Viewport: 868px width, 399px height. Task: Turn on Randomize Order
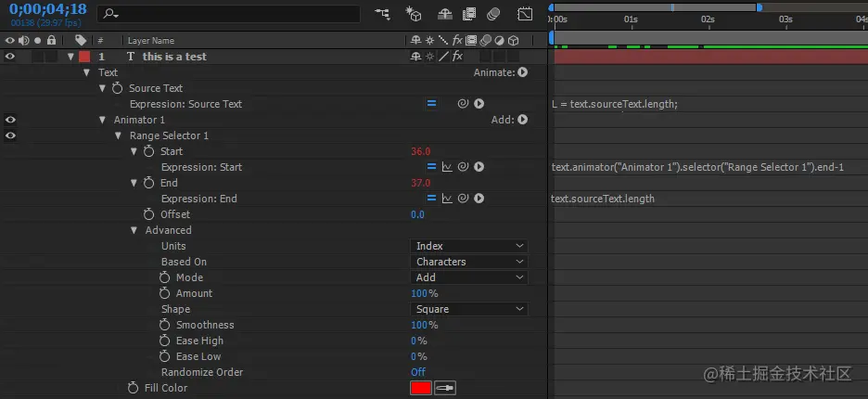418,372
